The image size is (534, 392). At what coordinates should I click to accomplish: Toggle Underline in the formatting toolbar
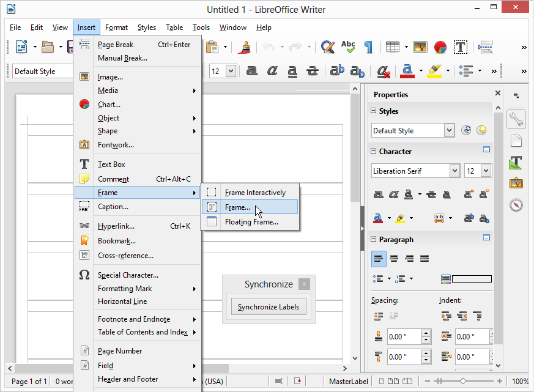coord(292,71)
